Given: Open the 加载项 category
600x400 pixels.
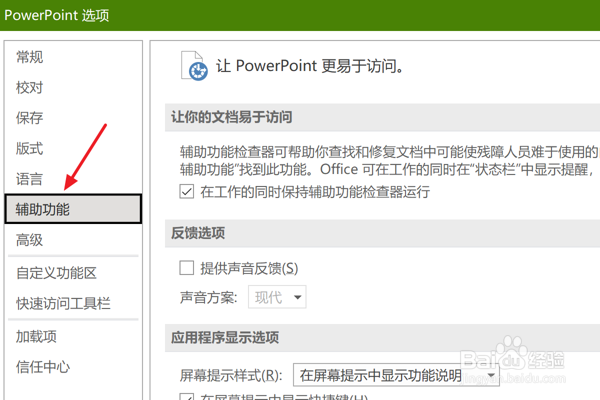Looking at the screenshot, I should (36, 336).
